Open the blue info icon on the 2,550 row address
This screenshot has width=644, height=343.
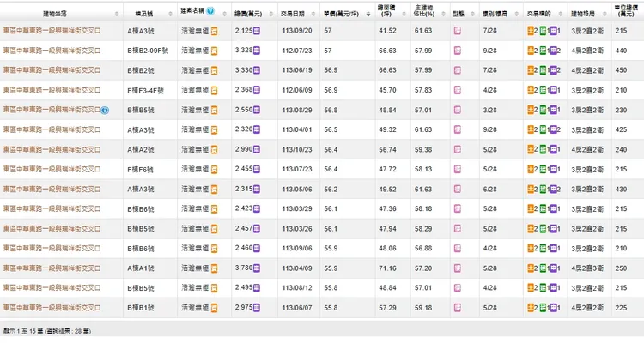coord(105,110)
